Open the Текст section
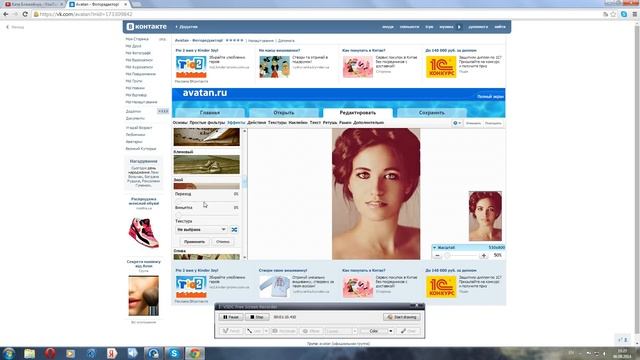The image size is (640, 360). coord(315,122)
